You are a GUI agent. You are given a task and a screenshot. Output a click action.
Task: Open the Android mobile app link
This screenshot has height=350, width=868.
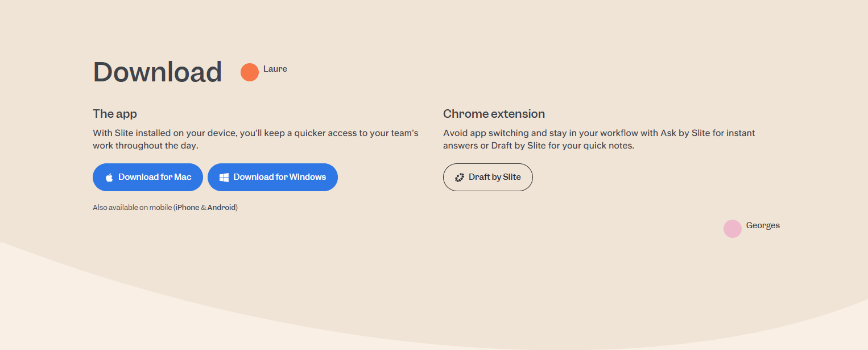pyautogui.click(x=221, y=208)
